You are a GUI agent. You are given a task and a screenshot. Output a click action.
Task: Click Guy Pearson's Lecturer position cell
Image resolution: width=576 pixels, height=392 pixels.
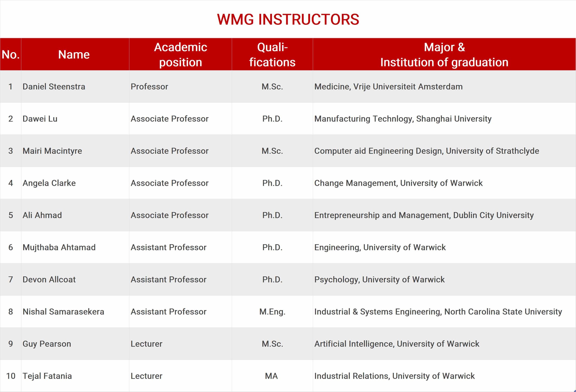(x=180, y=344)
